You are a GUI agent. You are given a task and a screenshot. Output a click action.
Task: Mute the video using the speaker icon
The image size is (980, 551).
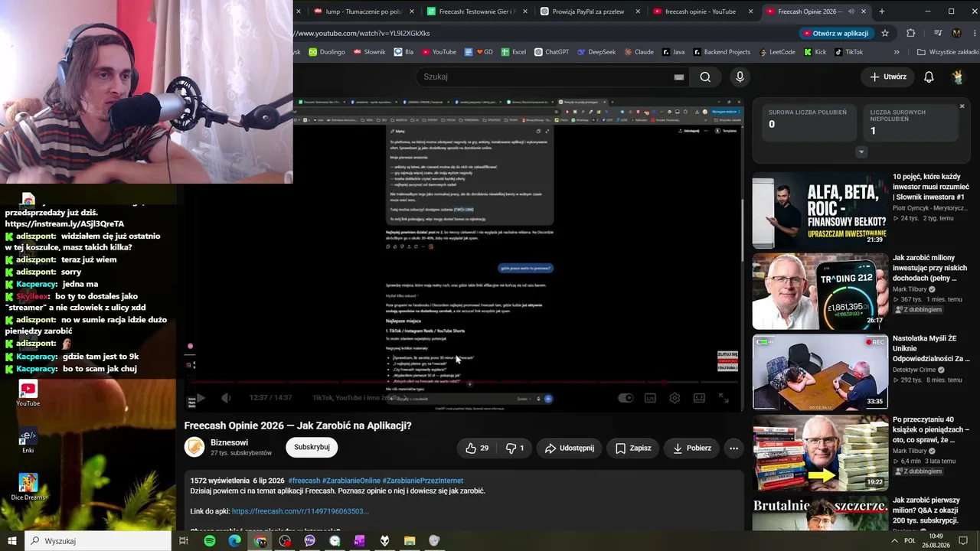coord(226,398)
